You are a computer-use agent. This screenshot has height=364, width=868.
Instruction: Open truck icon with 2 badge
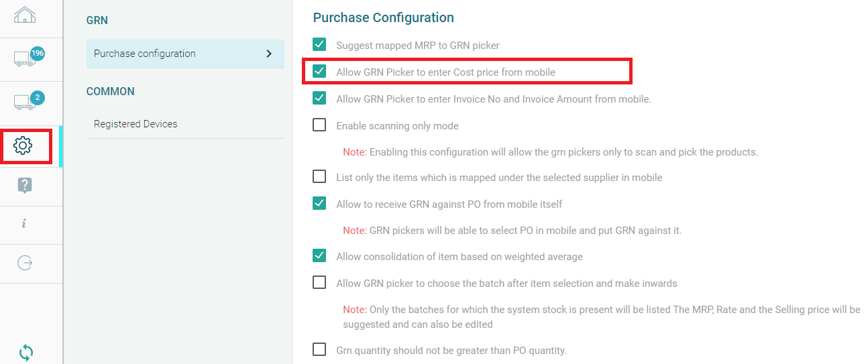(x=25, y=102)
